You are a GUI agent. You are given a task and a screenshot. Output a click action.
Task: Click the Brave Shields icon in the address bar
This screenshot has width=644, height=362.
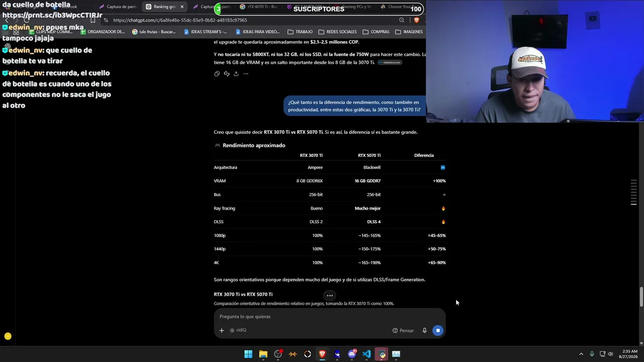coord(417,20)
